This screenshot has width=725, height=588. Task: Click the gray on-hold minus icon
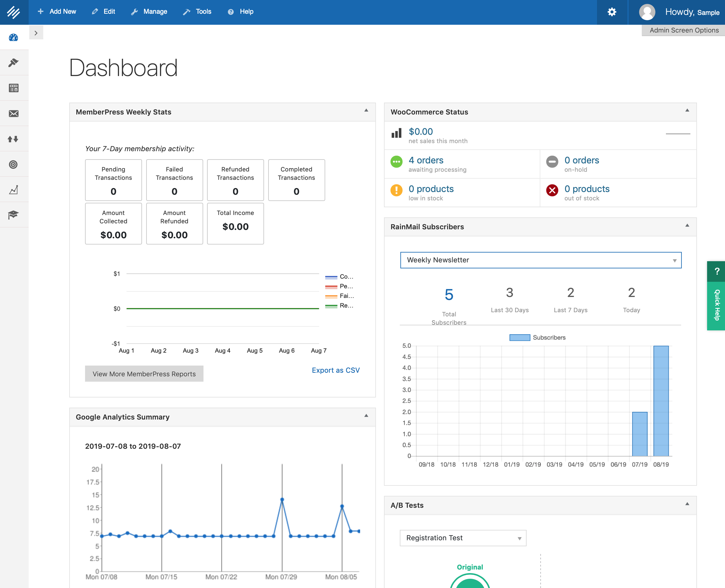[552, 162]
